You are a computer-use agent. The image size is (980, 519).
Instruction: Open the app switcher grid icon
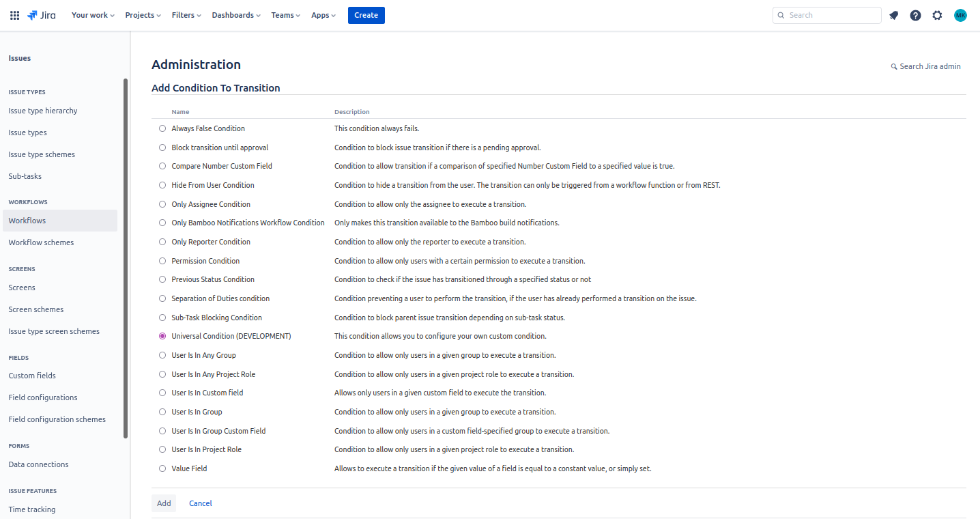click(x=14, y=15)
